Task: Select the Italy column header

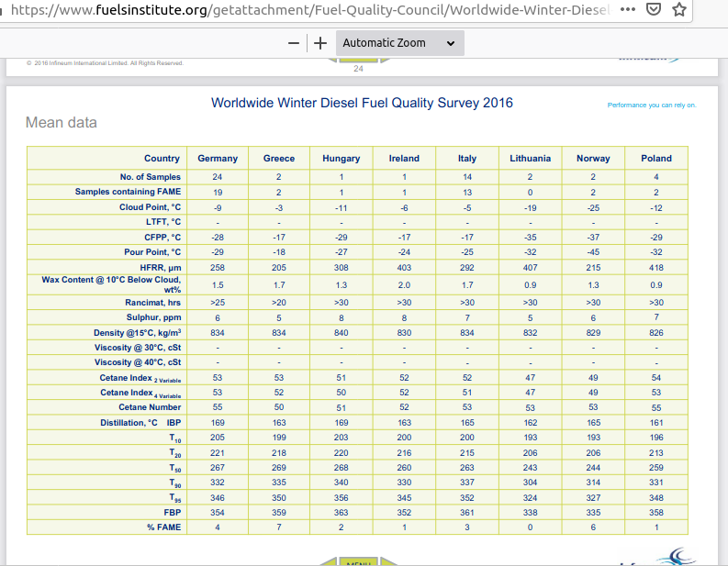Action: point(467,158)
